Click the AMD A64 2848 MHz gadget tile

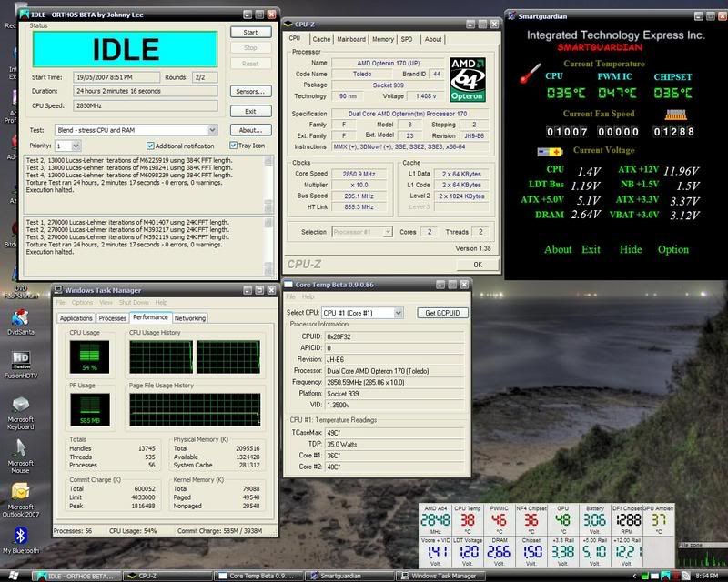click(436, 520)
